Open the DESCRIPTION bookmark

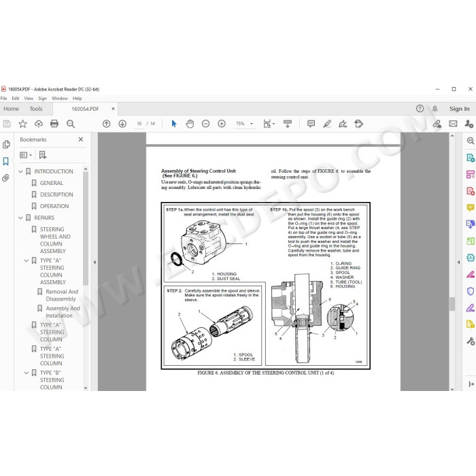pyautogui.click(x=56, y=194)
